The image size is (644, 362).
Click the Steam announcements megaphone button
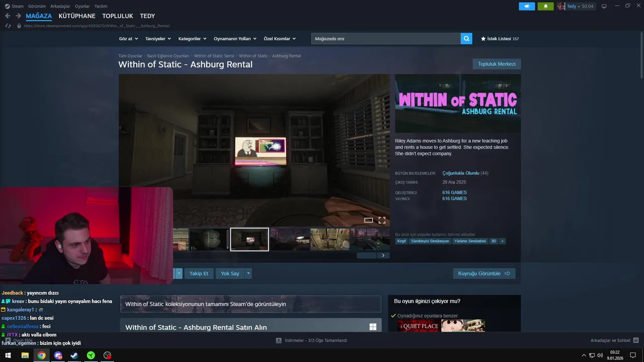(x=527, y=7)
